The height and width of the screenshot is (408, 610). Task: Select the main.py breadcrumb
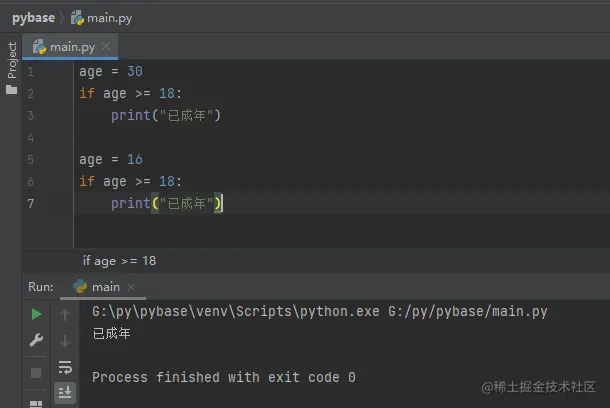click(102, 18)
